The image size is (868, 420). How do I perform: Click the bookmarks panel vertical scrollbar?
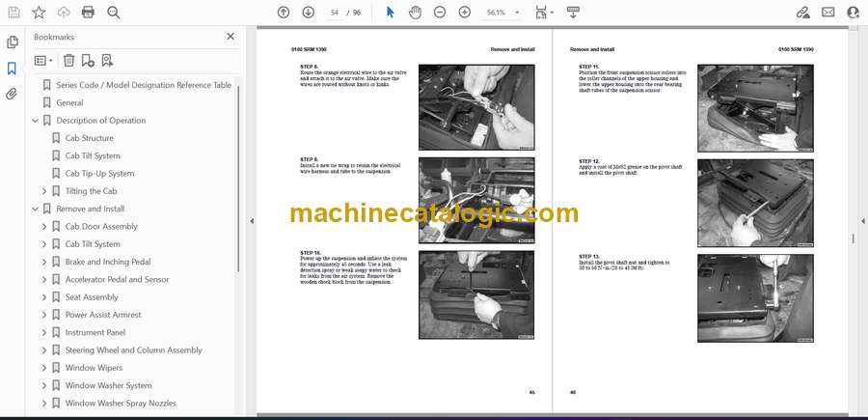tap(238, 178)
